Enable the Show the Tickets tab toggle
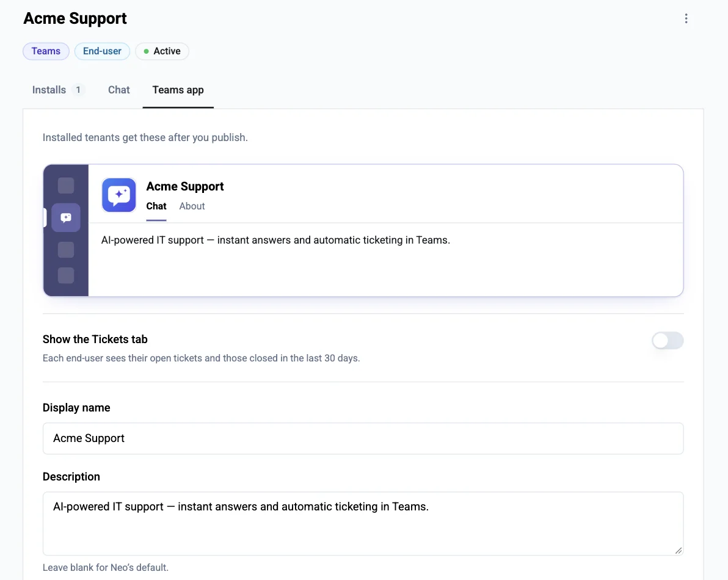Screen dimensions: 728x580 [x=667, y=341]
